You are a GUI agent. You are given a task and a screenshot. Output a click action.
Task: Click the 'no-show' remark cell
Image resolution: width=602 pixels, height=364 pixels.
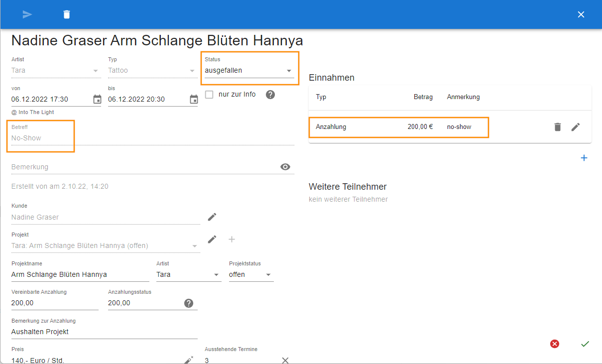(459, 127)
